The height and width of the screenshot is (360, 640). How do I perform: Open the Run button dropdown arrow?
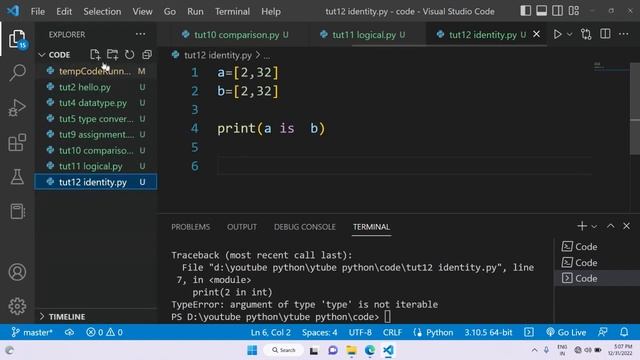pyautogui.click(x=570, y=34)
